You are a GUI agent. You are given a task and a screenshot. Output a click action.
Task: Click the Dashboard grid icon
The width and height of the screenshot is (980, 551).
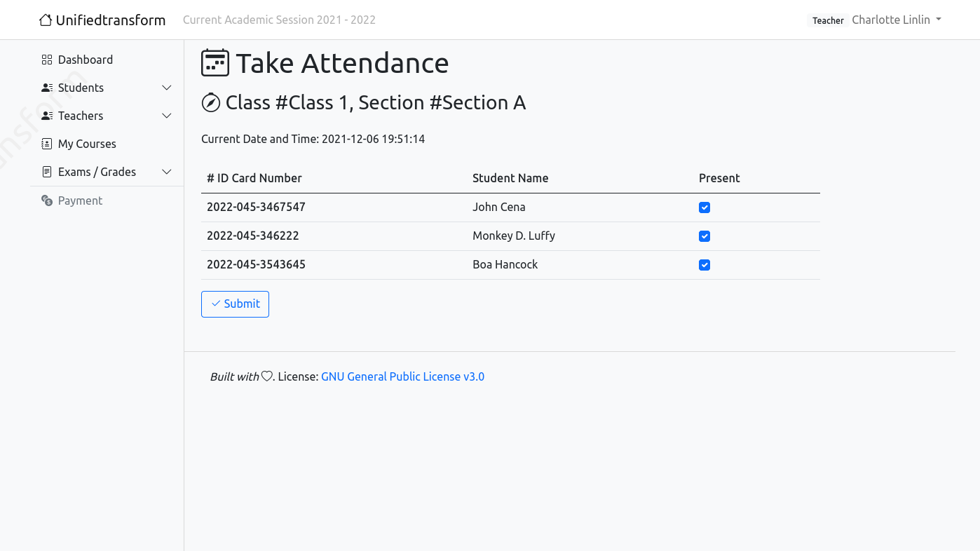click(x=47, y=60)
